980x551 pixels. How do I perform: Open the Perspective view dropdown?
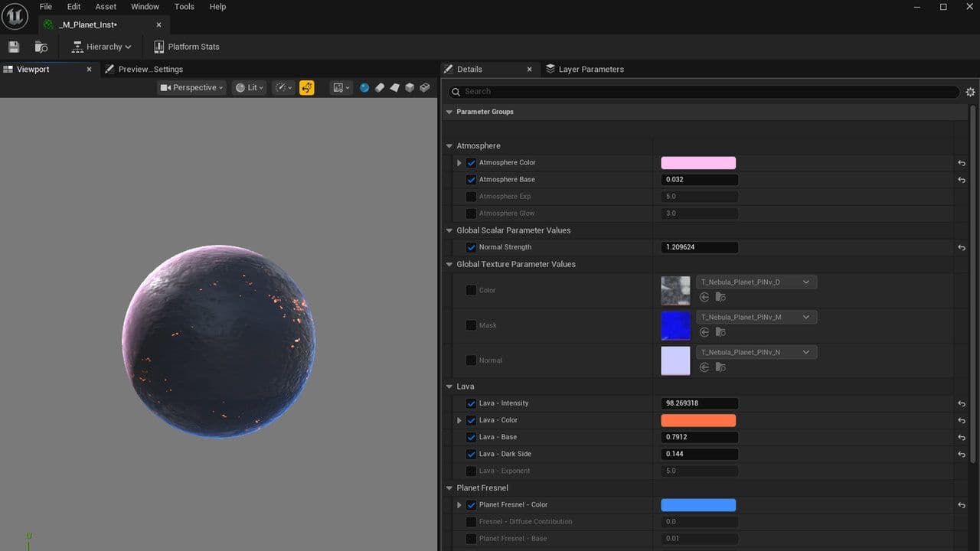pyautogui.click(x=192, y=88)
